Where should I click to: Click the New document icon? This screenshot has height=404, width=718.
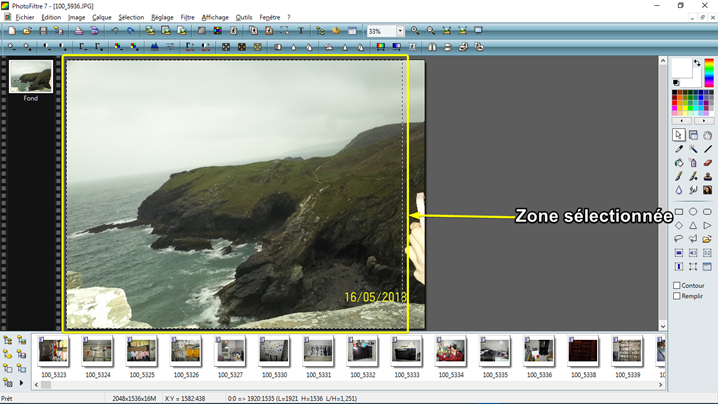tap(11, 31)
